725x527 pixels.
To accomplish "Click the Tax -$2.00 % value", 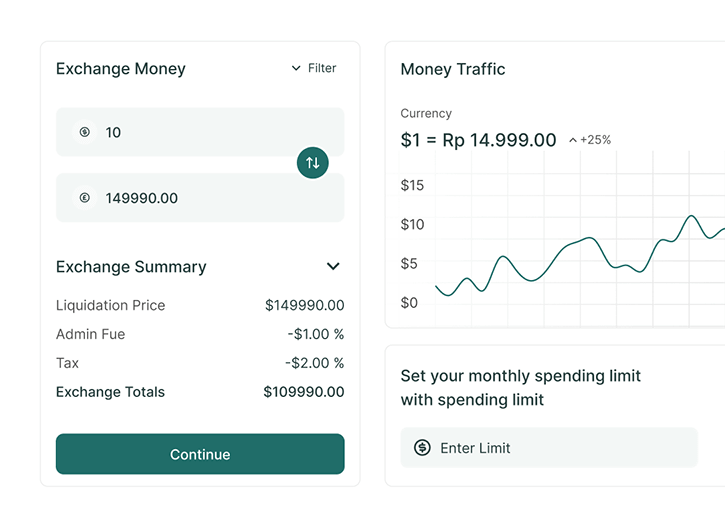I will 314,363.
